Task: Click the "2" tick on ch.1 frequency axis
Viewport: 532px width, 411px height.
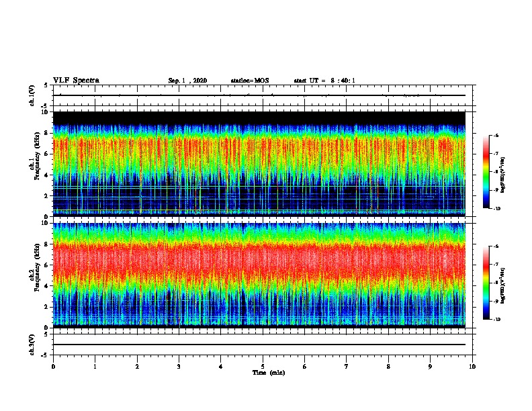Action: point(47,195)
